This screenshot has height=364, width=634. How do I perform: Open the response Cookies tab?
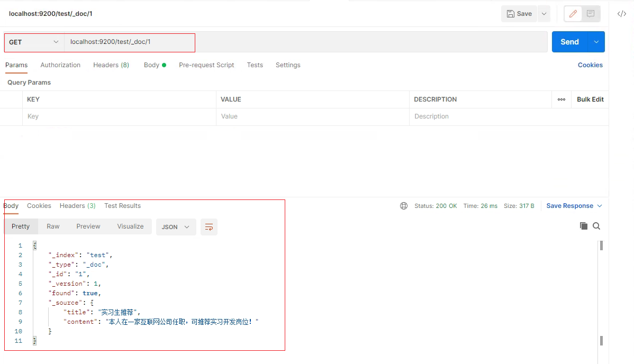point(39,206)
